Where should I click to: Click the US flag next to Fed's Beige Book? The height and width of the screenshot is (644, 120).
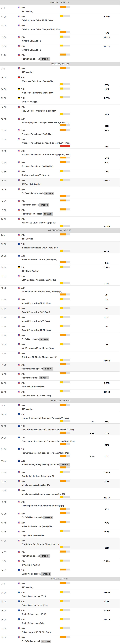[x=19, y=374]
